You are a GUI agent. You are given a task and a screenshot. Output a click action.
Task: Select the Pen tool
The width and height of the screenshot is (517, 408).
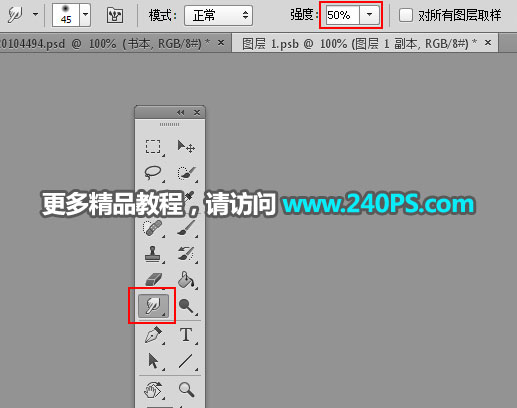[x=154, y=335]
